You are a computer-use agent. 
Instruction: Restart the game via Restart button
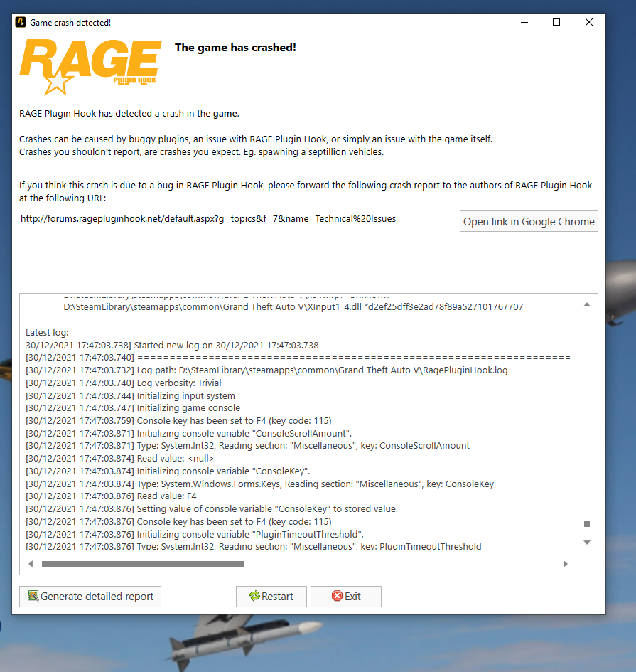coord(271,596)
